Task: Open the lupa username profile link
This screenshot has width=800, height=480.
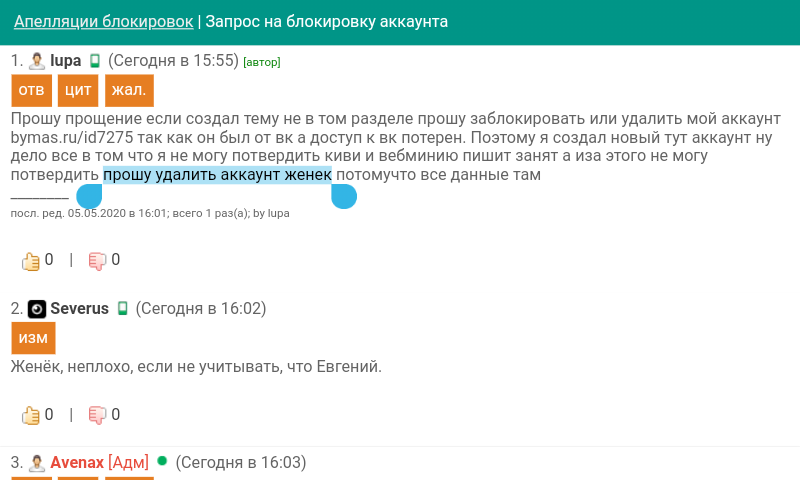Action: pyautogui.click(x=66, y=61)
